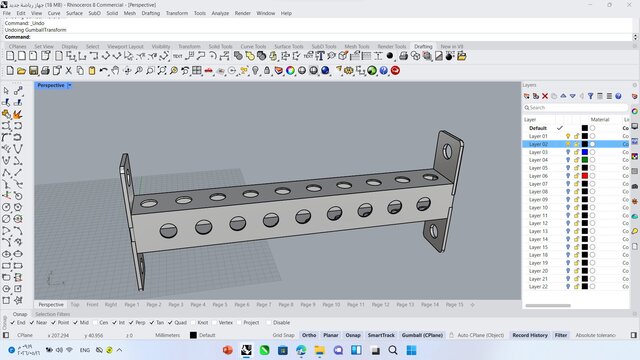The image size is (640, 360).
Task: Open Layers panel gear options
Action: [x=635, y=85]
